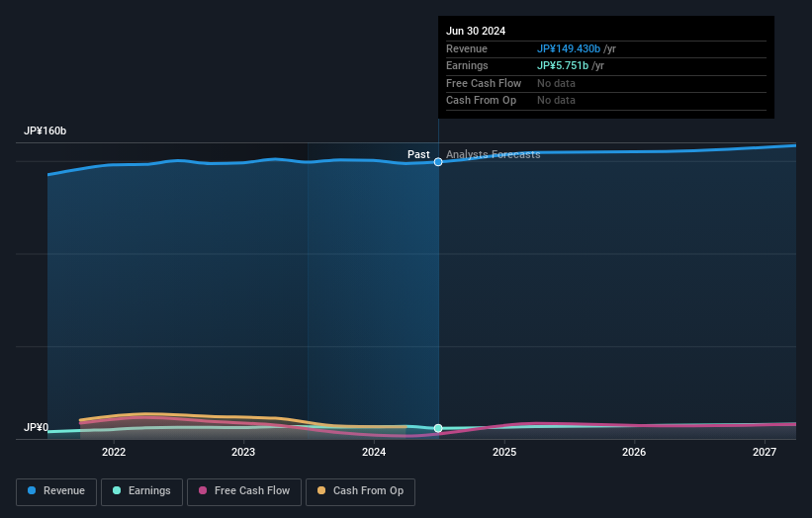This screenshot has height=518, width=812.
Task: Click No data beside Free Cash Flow
Action: click(x=556, y=83)
